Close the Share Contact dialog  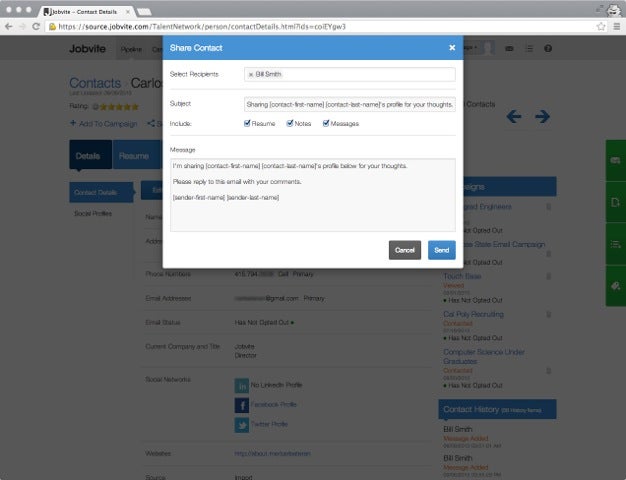(x=452, y=48)
